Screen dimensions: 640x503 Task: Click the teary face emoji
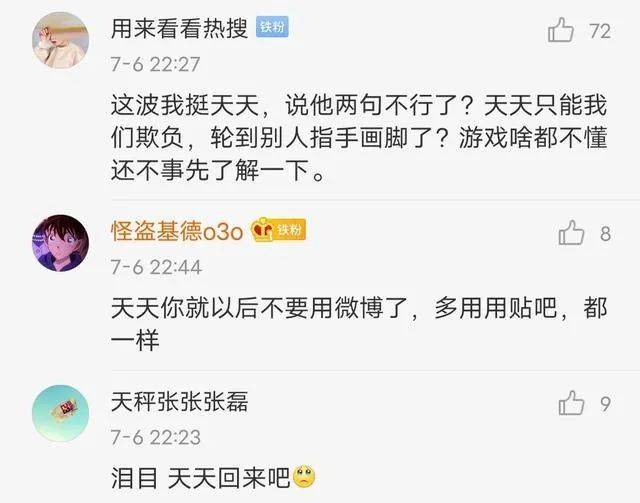(x=304, y=476)
